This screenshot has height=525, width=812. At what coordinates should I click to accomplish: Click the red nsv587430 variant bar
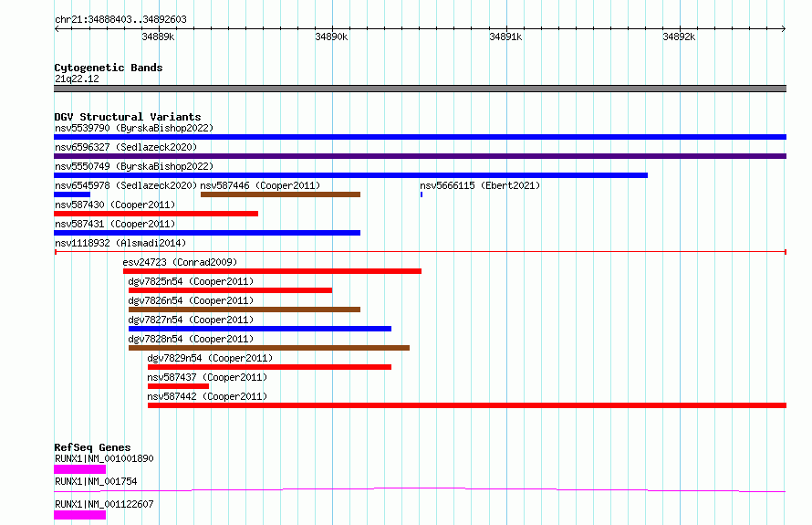tap(156, 214)
